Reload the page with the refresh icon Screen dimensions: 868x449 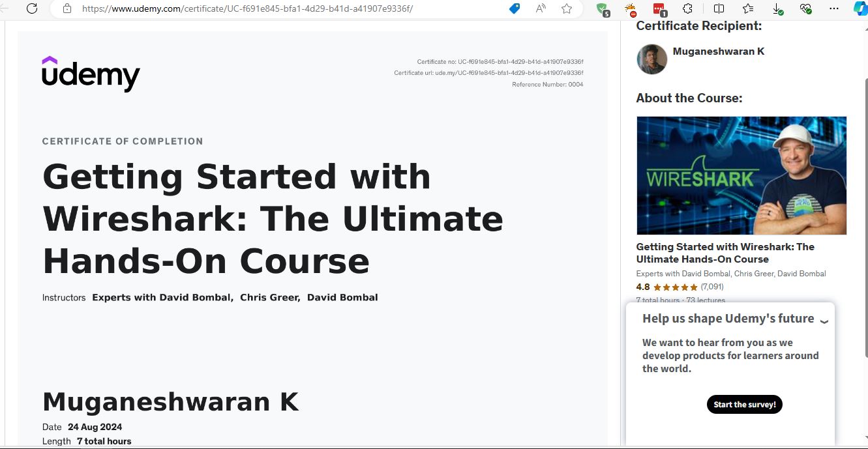click(x=31, y=9)
